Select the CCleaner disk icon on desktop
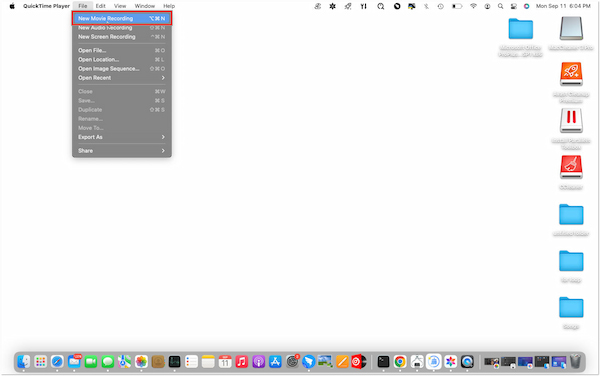Image resolution: width=600 pixels, height=376 pixels. pos(571,167)
